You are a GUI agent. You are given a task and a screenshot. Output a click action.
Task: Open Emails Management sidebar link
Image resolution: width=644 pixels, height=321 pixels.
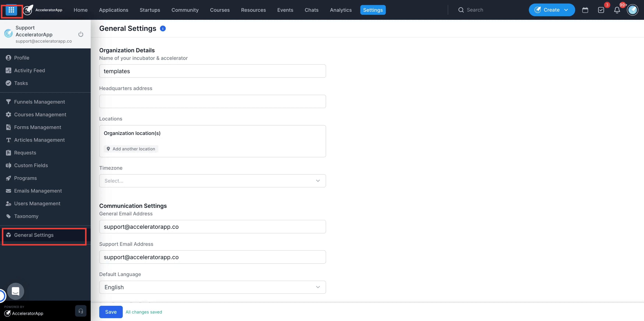tap(38, 191)
